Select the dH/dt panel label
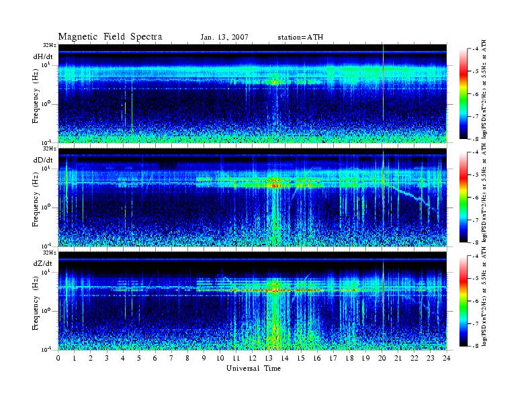 coord(43,56)
